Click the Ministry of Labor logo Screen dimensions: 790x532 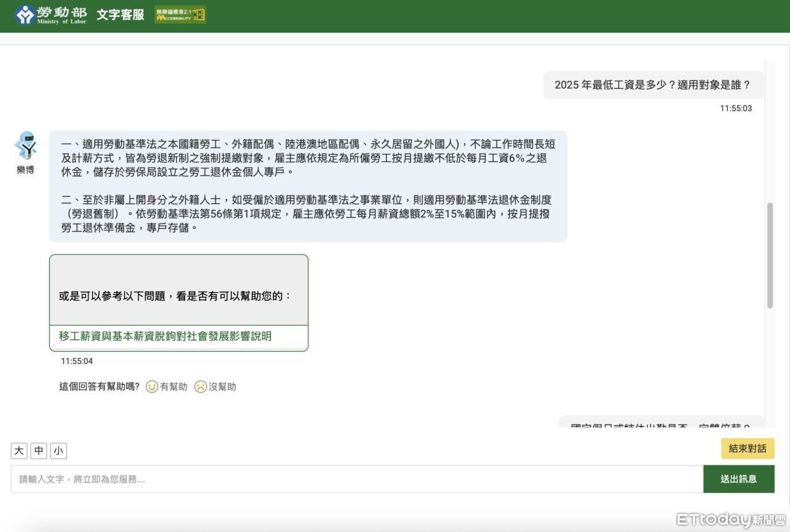51,15
